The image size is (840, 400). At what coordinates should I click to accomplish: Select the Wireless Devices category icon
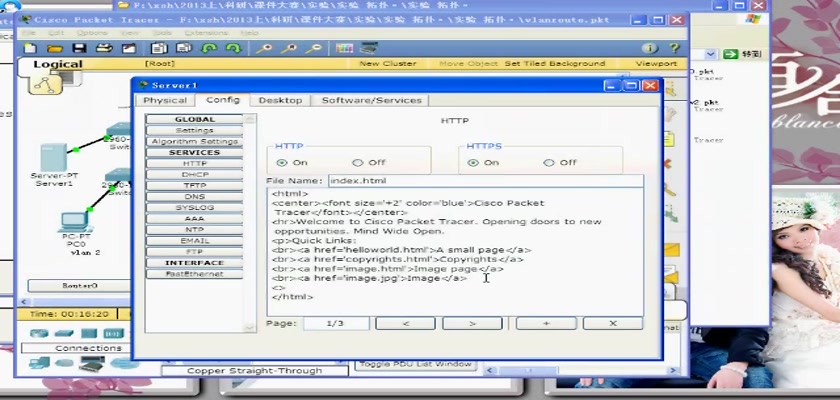pos(113,333)
